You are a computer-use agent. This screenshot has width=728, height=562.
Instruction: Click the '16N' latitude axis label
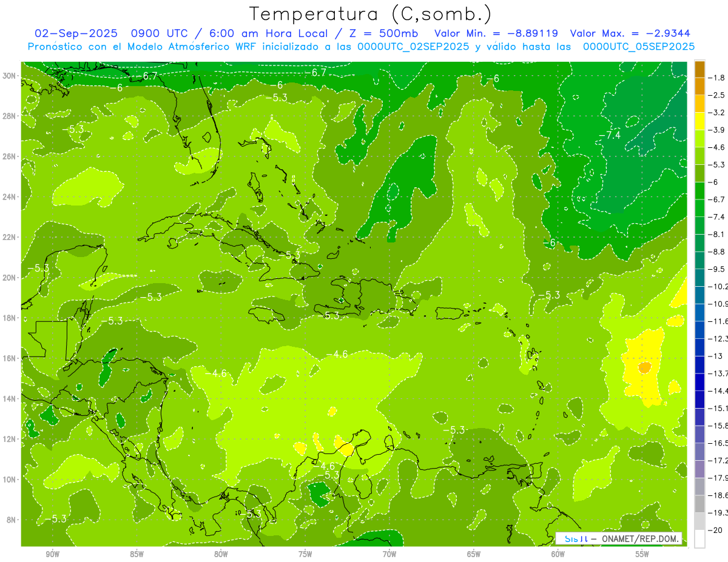pyautogui.click(x=10, y=358)
